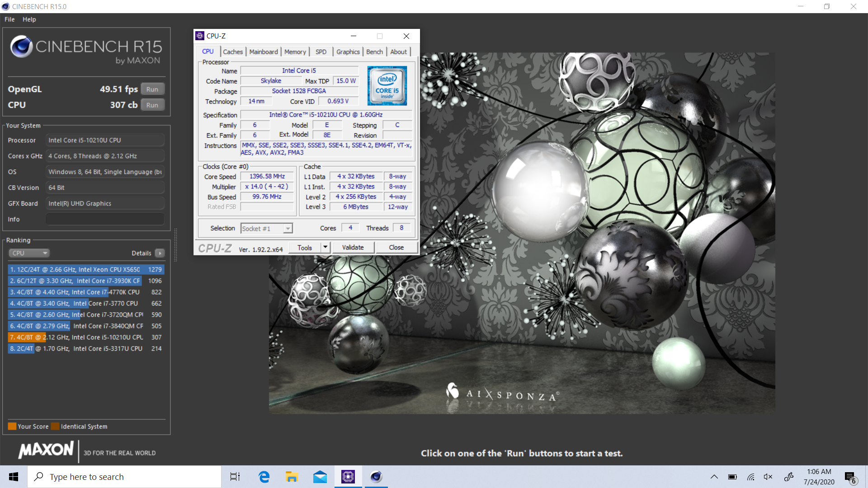Run the OpenGL benchmark test
The height and width of the screenshot is (488, 868).
pos(152,89)
